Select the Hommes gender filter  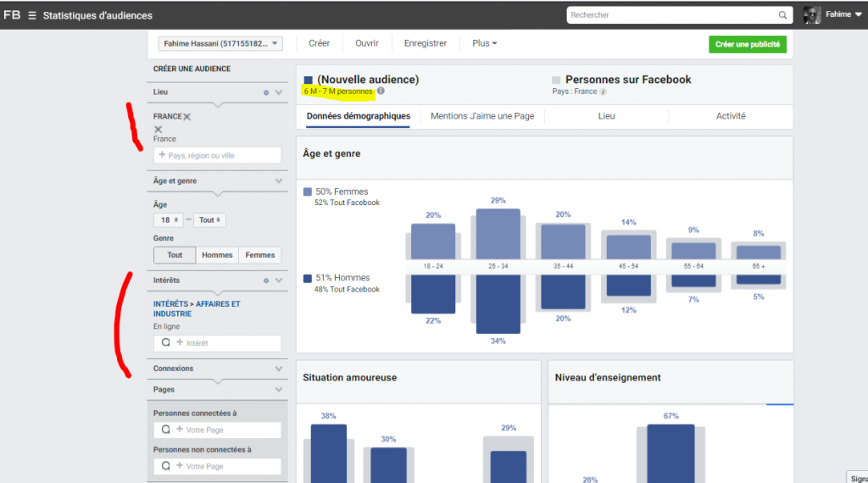217,255
